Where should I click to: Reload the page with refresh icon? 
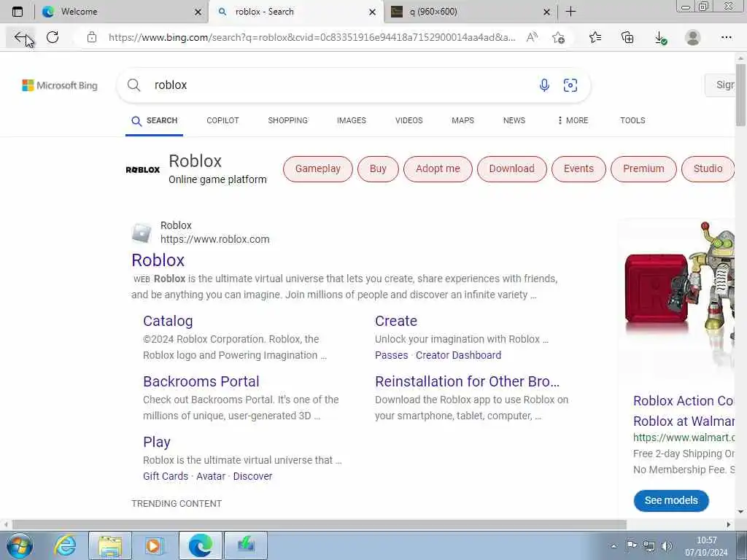[x=53, y=37]
